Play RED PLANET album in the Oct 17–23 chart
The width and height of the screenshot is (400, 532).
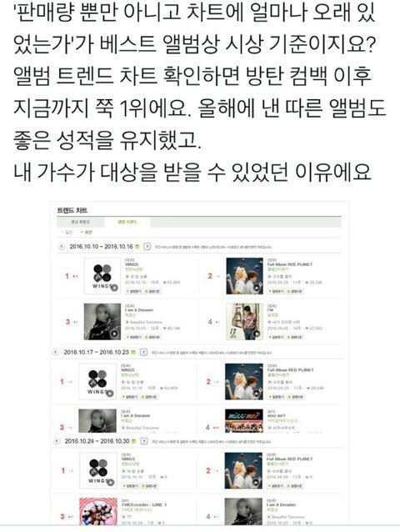point(257,394)
